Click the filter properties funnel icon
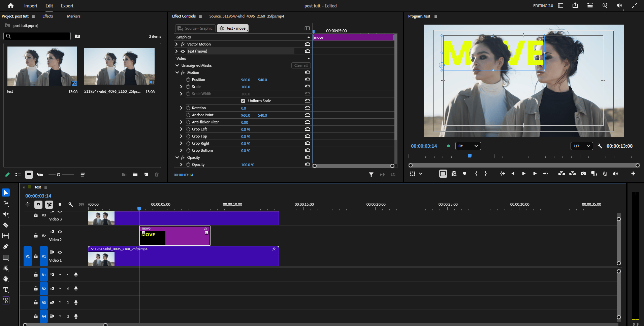This screenshot has height=326, width=644. coord(371,175)
